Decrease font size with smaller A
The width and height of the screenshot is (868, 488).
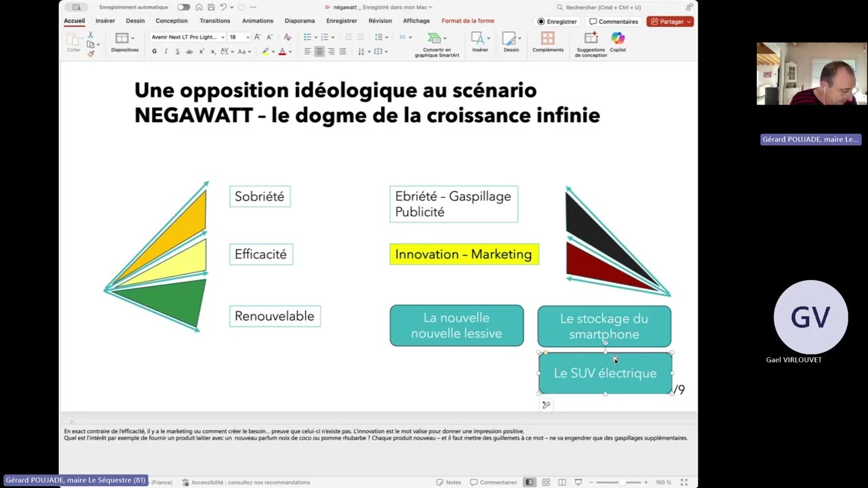pos(269,37)
